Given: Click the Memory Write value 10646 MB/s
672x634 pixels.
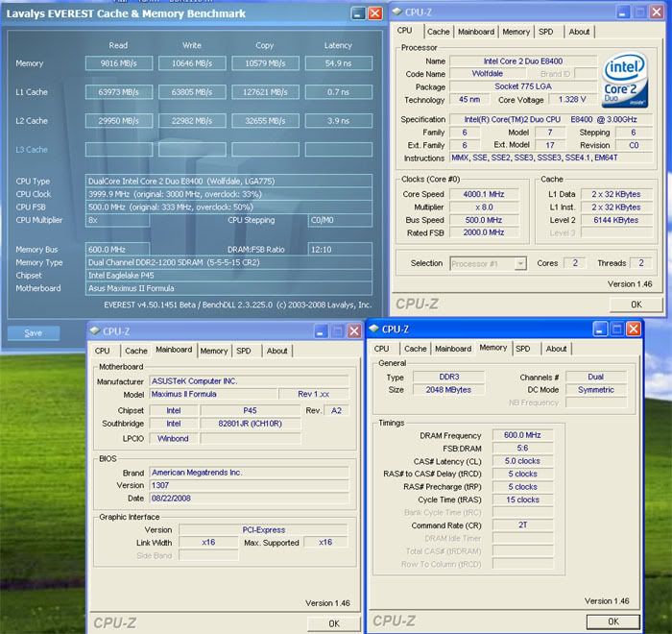Looking at the screenshot, I should coord(192,63).
